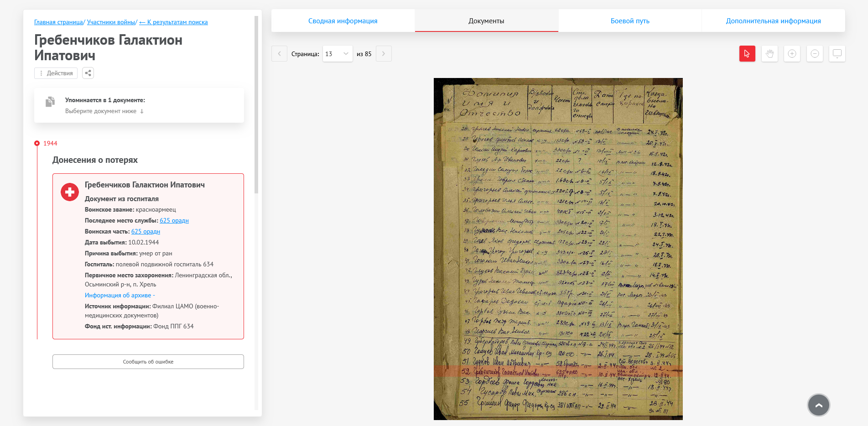The width and height of the screenshot is (868, 426).
Task: Switch to Сводная информация tab
Action: point(343,21)
